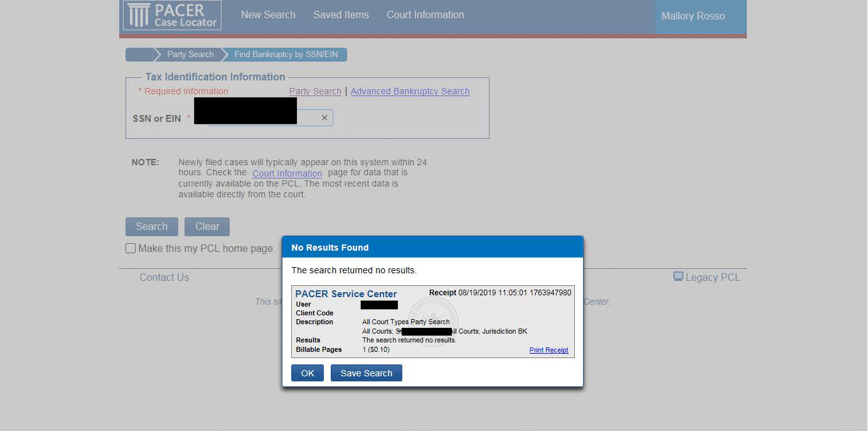Click the Contact Us footer link

pos(164,277)
